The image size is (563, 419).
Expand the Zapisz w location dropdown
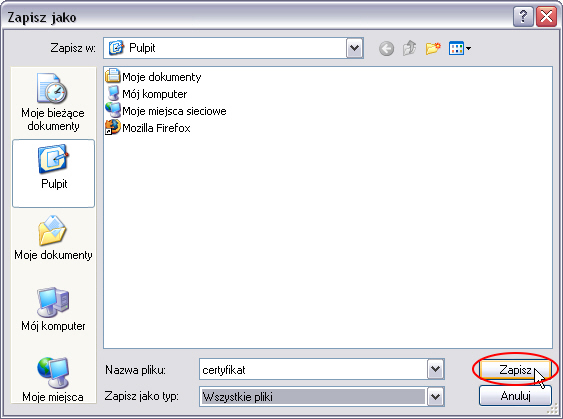(x=354, y=48)
